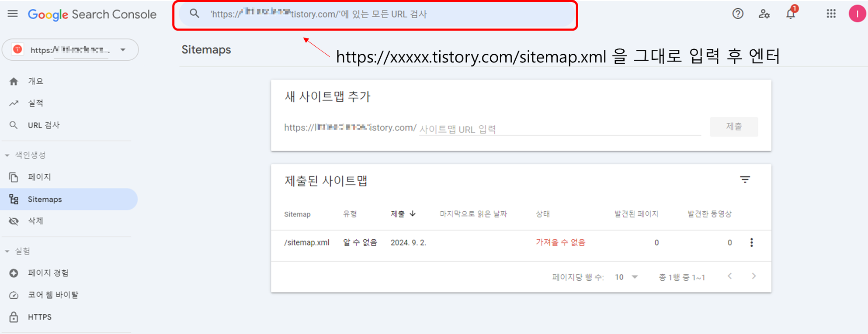
Task: Open rows per page dropdown showing 10
Action: click(626, 277)
